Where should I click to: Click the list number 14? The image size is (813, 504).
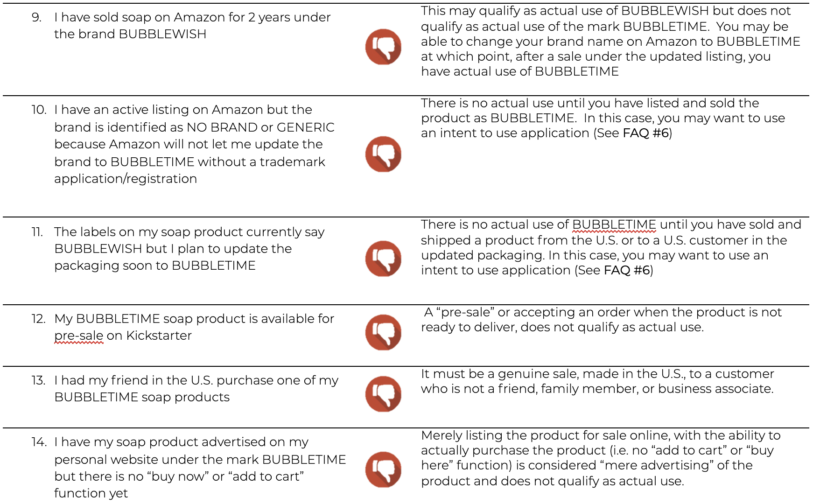pos(39,442)
